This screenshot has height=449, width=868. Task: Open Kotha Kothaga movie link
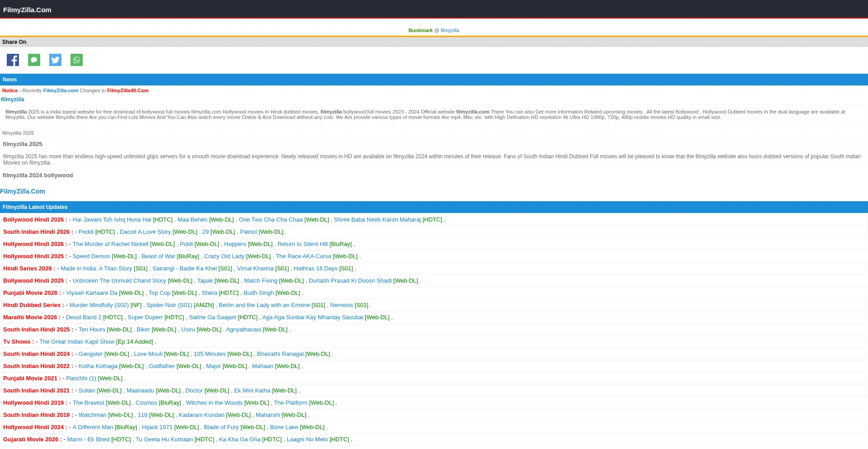(x=98, y=366)
